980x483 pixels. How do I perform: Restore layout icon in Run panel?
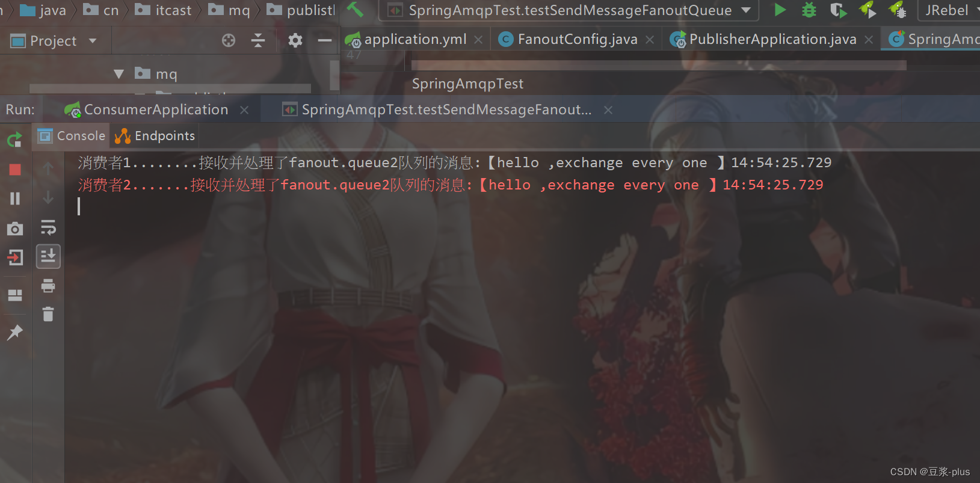click(15, 295)
